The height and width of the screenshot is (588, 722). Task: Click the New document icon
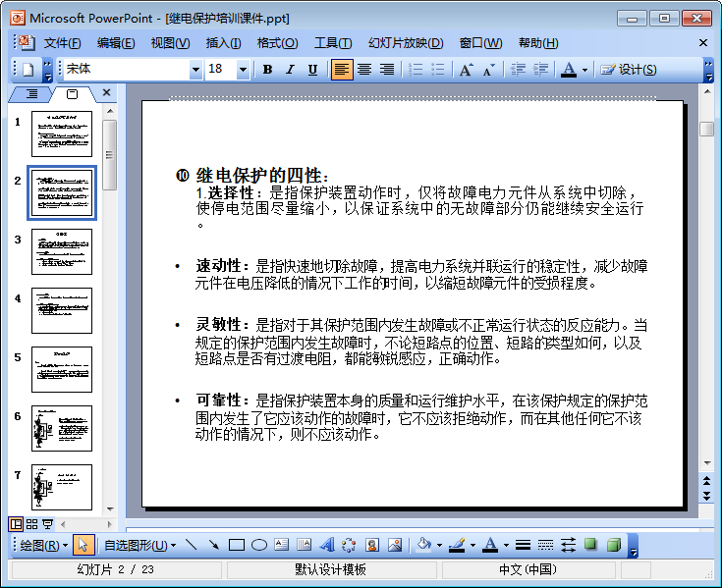pyautogui.click(x=28, y=70)
